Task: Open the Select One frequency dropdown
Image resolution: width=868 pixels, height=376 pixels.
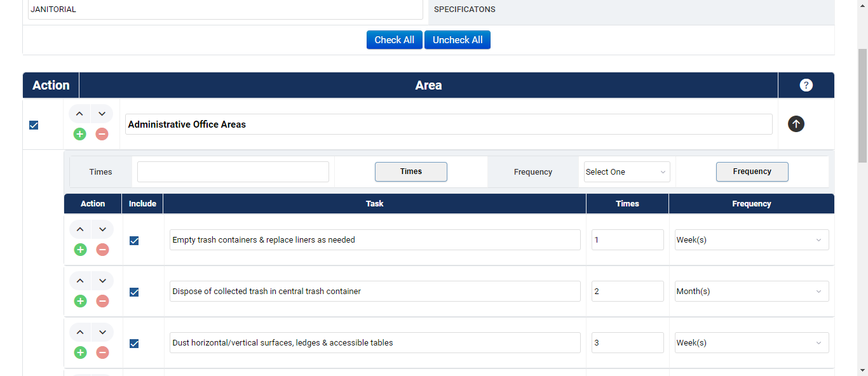Action: point(627,172)
